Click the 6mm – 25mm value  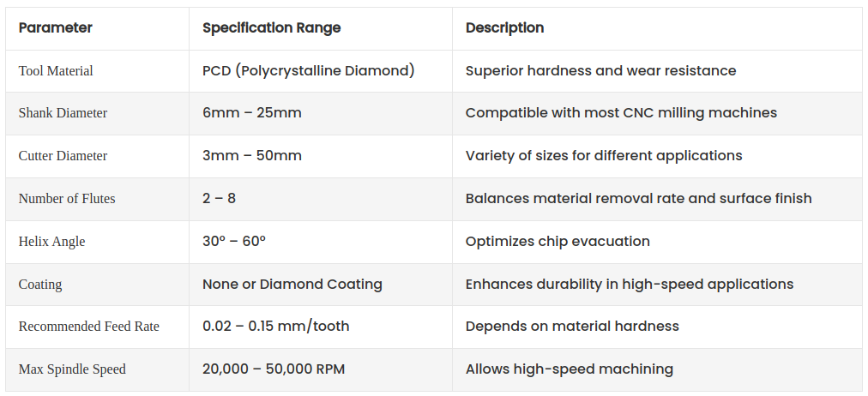point(252,113)
